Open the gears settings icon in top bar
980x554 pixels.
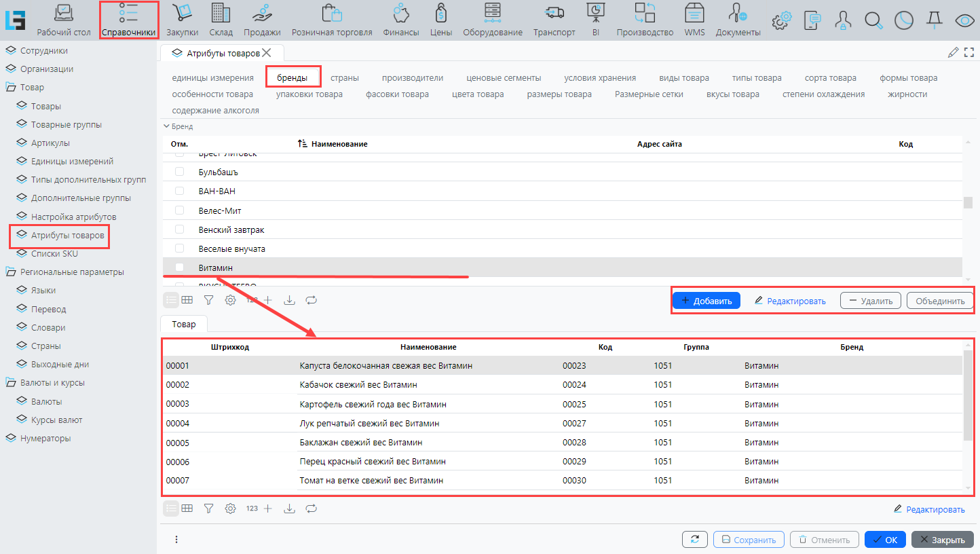[x=782, y=20]
